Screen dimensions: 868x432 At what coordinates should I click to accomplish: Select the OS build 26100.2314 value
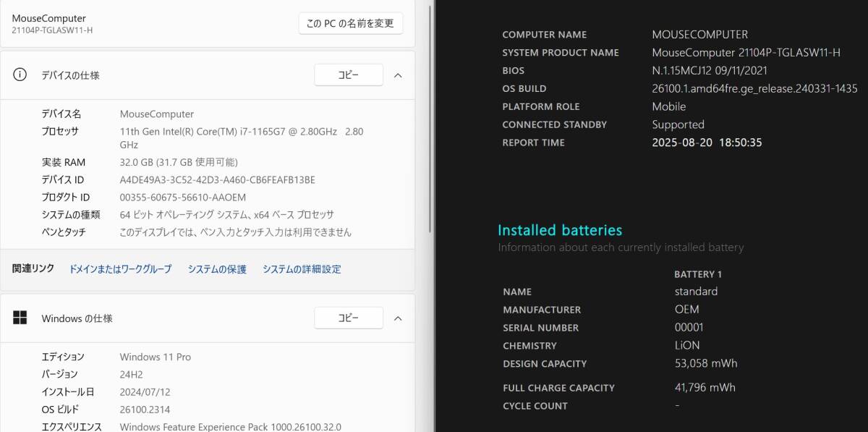(145, 410)
